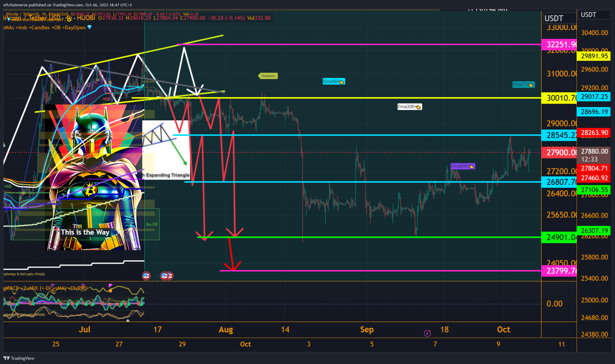Screen dimensions: 615x364
Task: Click the red 27900.0 current price label
Action: pyautogui.click(x=559, y=152)
